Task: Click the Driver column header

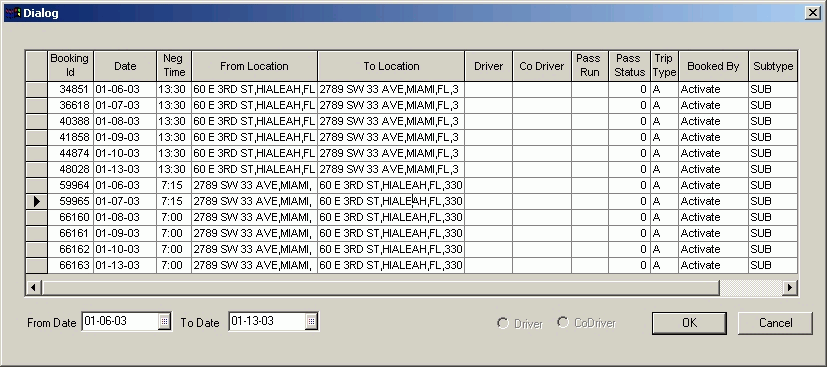Action: [x=488, y=66]
